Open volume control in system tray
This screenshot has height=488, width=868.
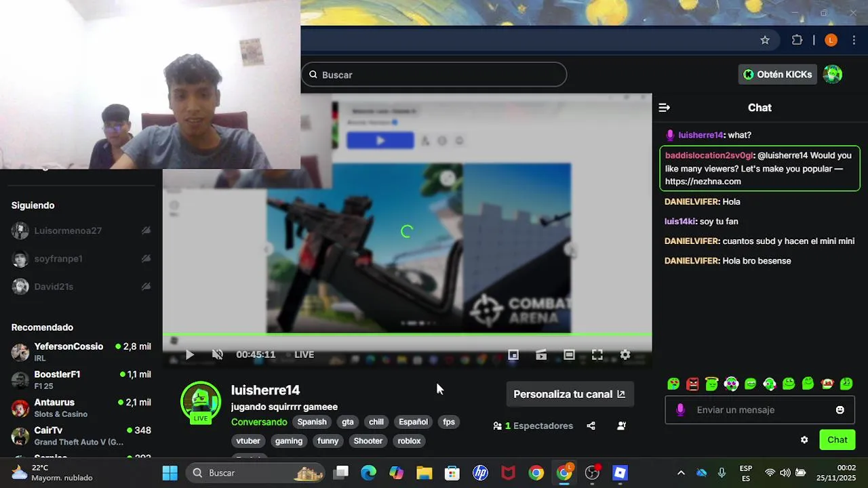click(x=785, y=472)
